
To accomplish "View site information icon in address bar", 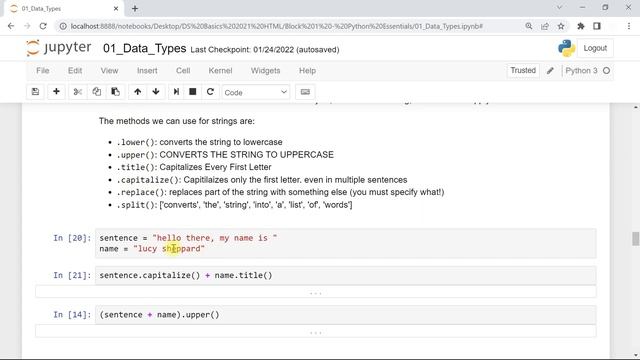I will pos(63,26).
